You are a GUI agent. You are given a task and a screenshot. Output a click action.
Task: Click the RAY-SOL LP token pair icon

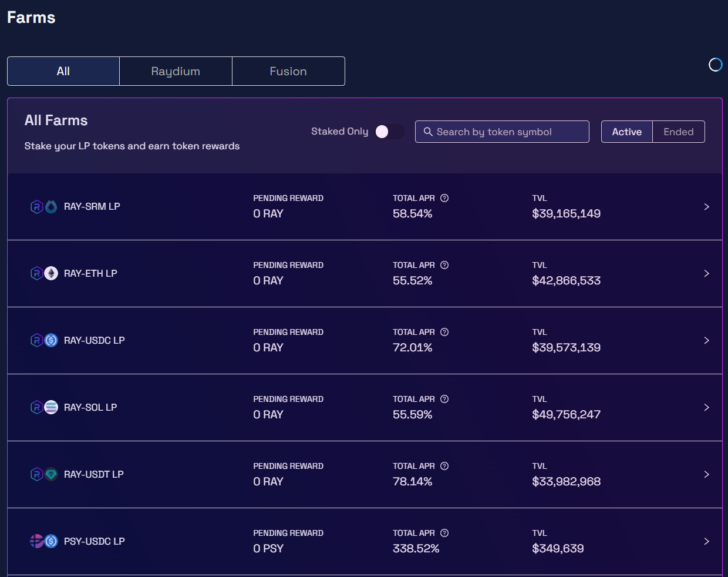[44, 408]
